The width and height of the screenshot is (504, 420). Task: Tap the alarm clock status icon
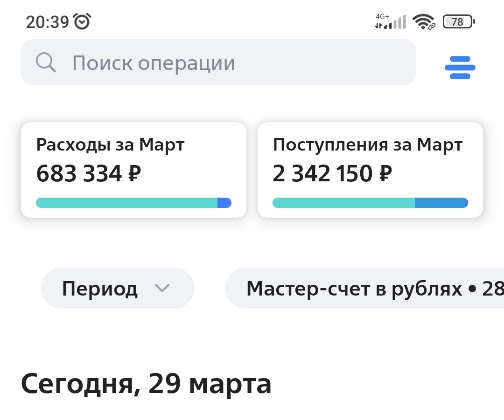[83, 21]
